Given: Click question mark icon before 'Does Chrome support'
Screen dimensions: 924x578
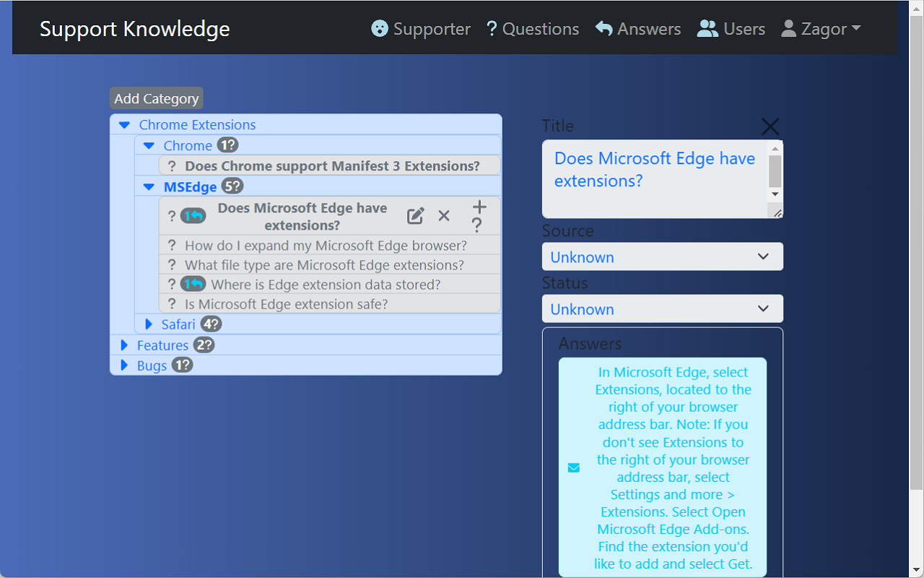Looking at the screenshot, I should point(172,166).
